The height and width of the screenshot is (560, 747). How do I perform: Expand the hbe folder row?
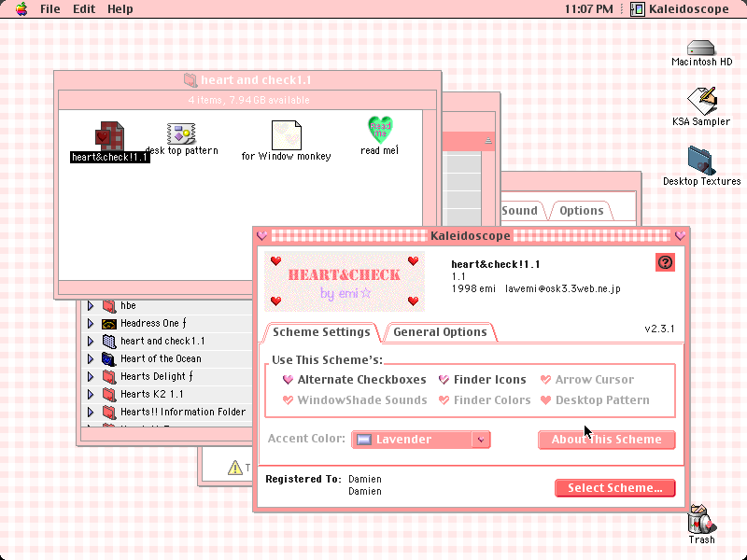[91, 306]
